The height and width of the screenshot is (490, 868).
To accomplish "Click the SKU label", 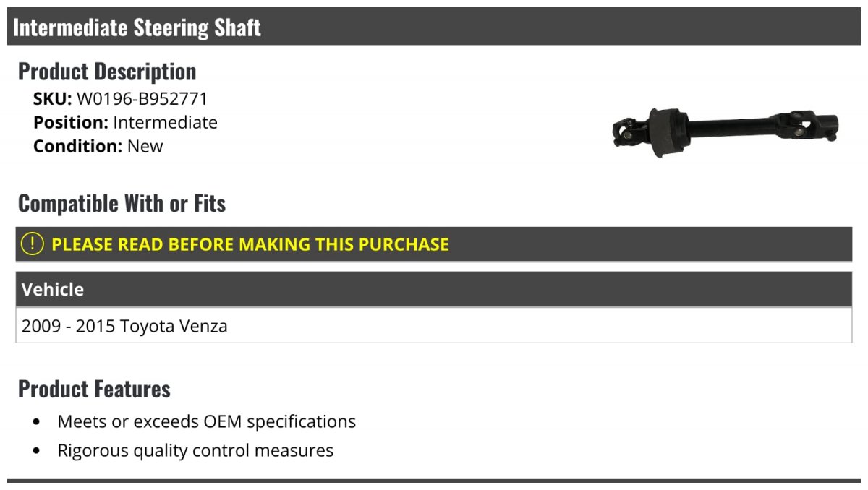I will [53, 99].
